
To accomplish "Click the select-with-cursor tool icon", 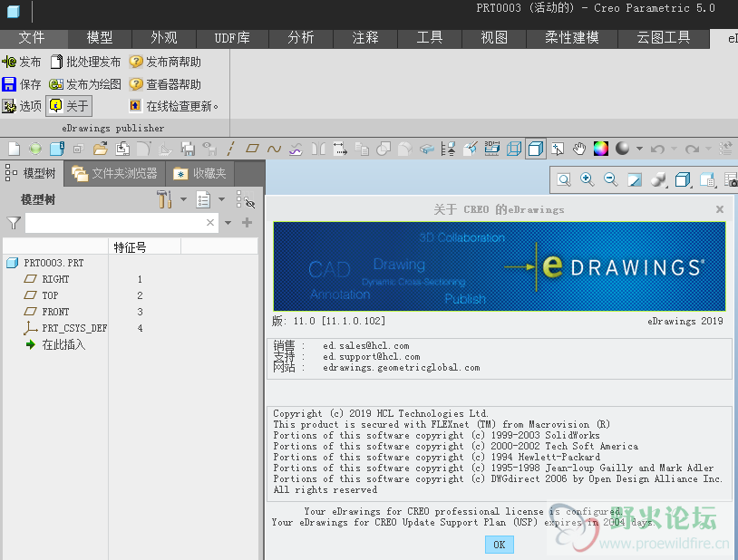I will tap(558, 149).
